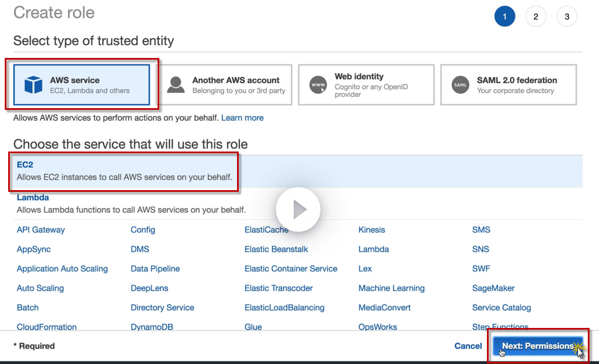Select the SAML badge icon
Image resolution: width=599 pixels, height=364 pixels.
click(x=460, y=85)
